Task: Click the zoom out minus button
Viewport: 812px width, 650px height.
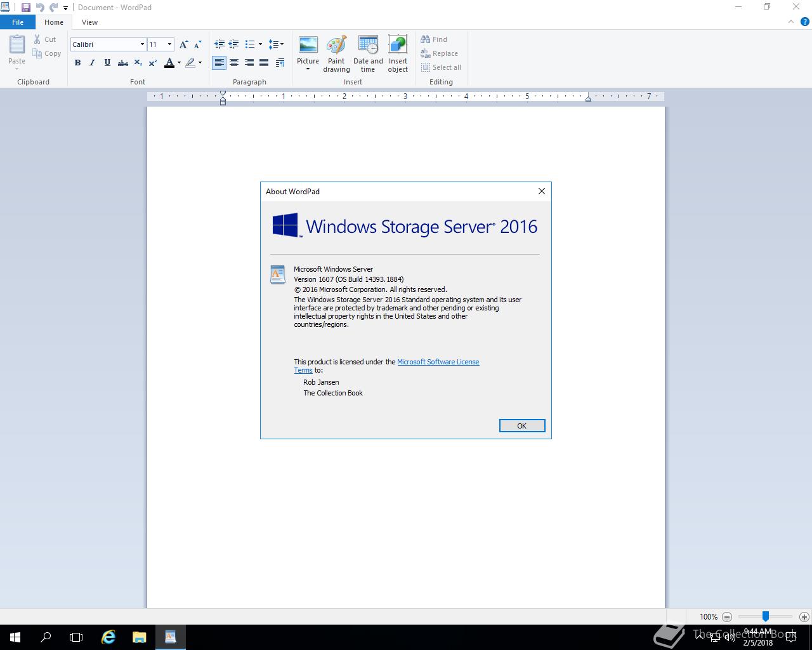Action: tap(727, 616)
